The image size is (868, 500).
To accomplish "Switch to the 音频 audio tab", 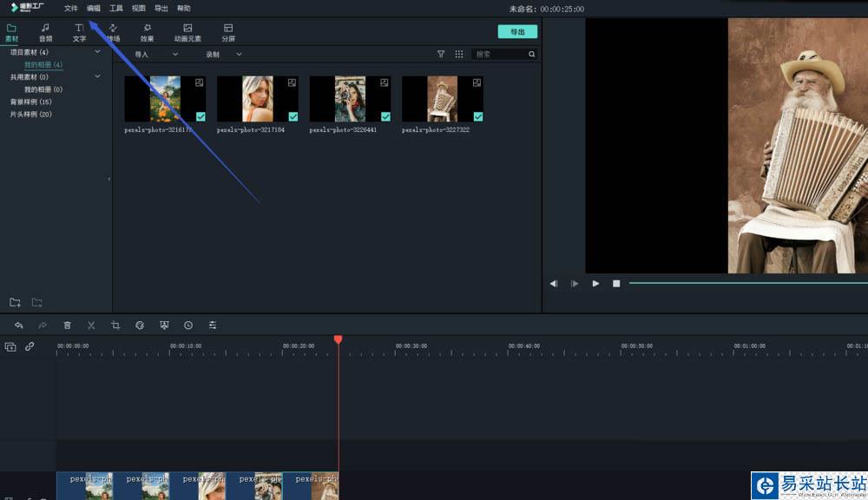I will [x=45, y=33].
